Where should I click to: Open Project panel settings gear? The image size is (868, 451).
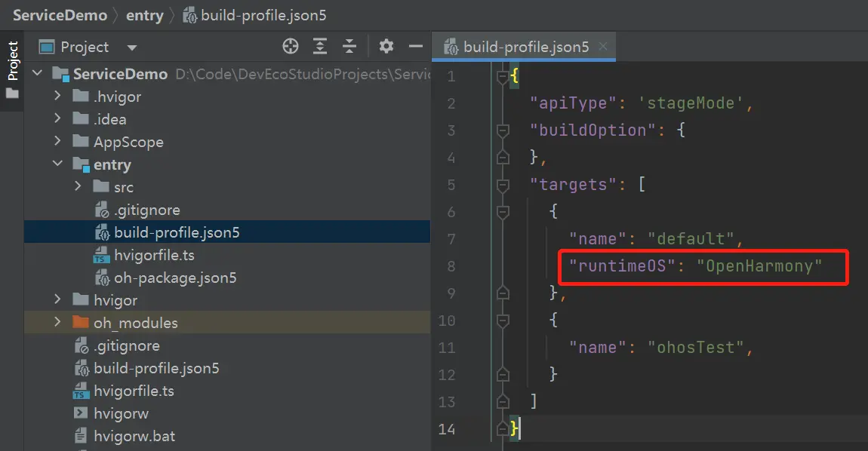tap(386, 47)
